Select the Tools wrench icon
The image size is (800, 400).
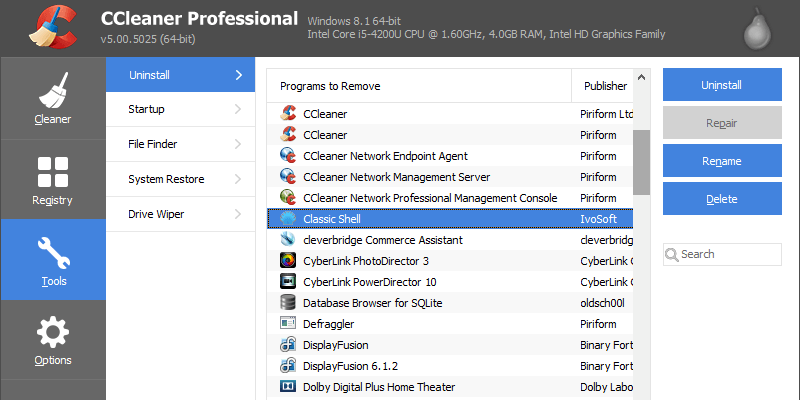pyautogui.click(x=53, y=253)
